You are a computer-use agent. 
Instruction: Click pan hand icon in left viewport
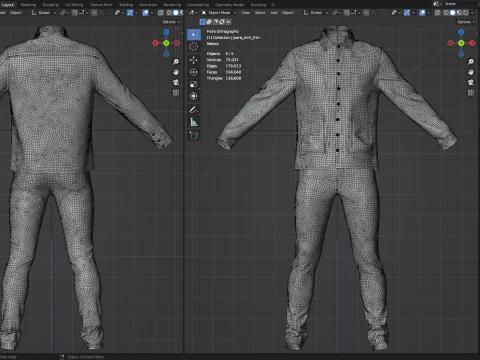[x=176, y=72]
